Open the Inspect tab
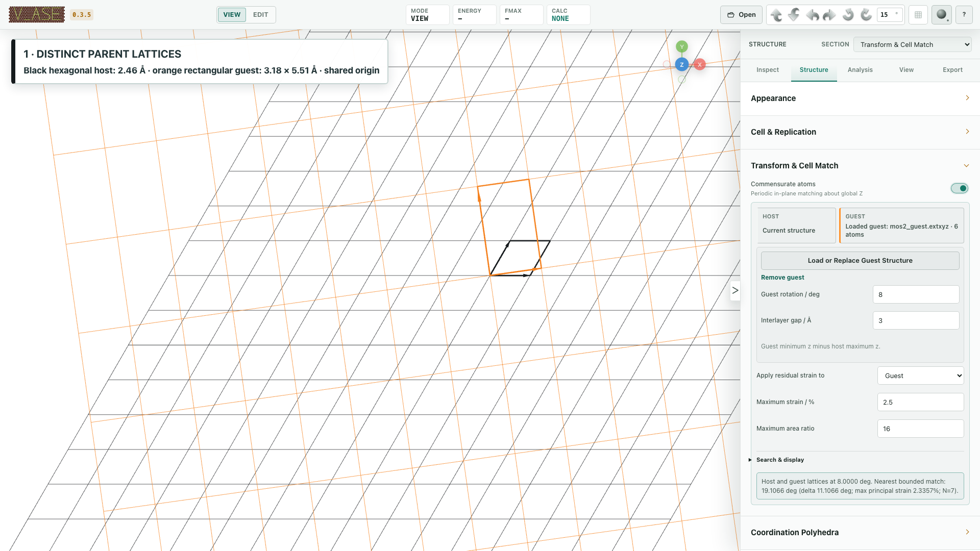The height and width of the screenshot is (551, 980). pos(768,70)
